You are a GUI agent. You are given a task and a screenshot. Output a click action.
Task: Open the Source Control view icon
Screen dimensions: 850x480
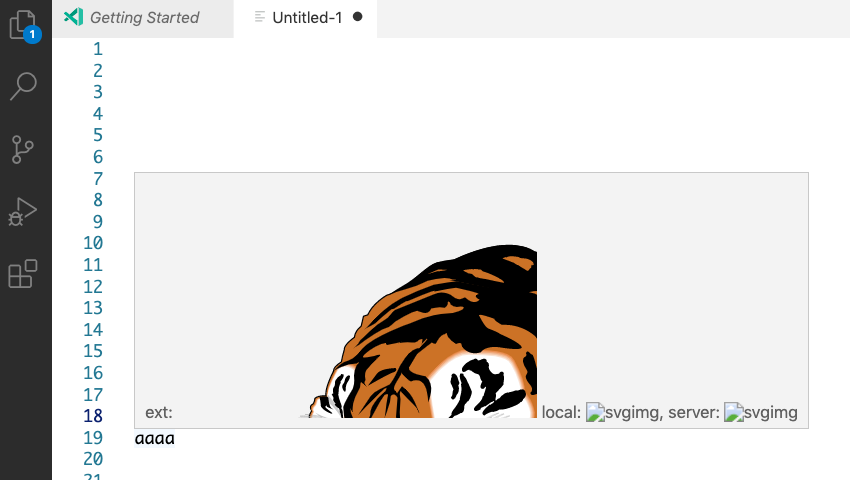coord(23,149)
